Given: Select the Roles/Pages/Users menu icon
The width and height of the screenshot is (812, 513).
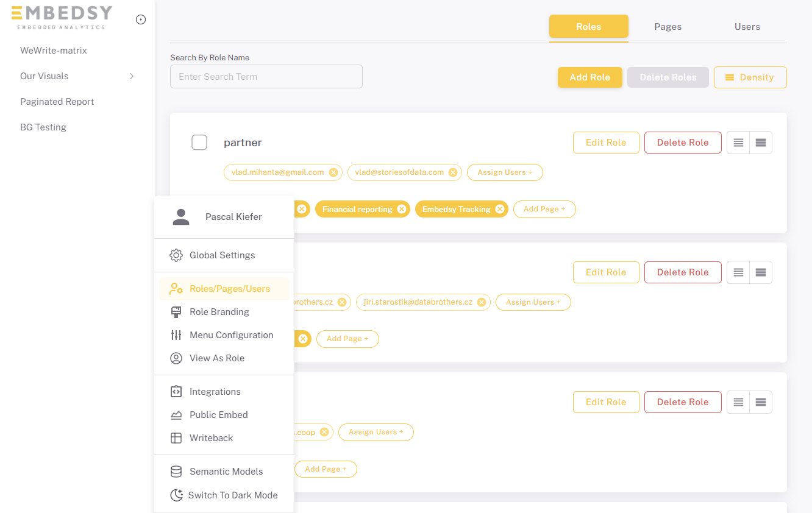Looking at the screenshot, I should click(176, 288).
